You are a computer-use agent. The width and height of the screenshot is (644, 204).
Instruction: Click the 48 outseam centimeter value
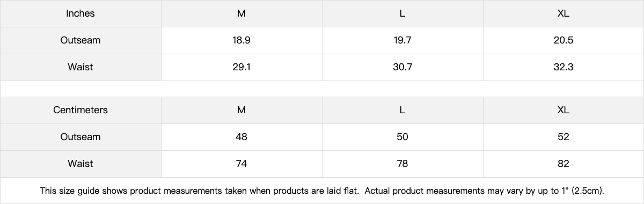[x=241, y=137]
